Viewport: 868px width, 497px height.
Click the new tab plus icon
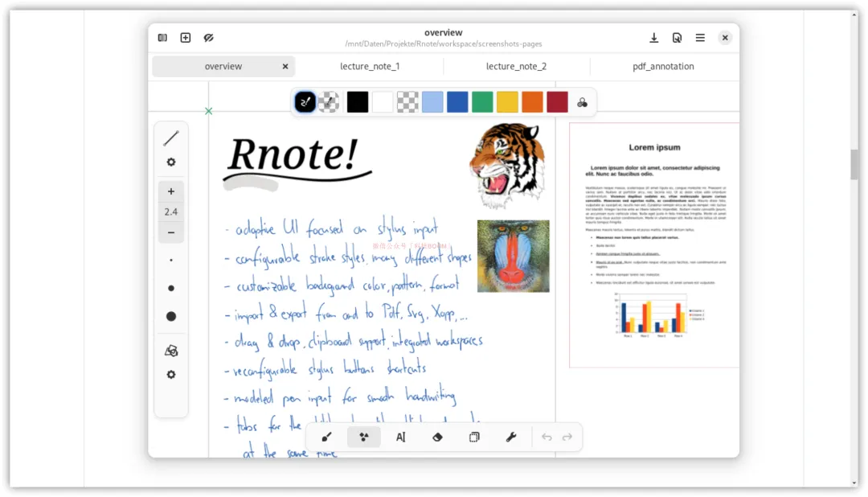tap(186, 38)
